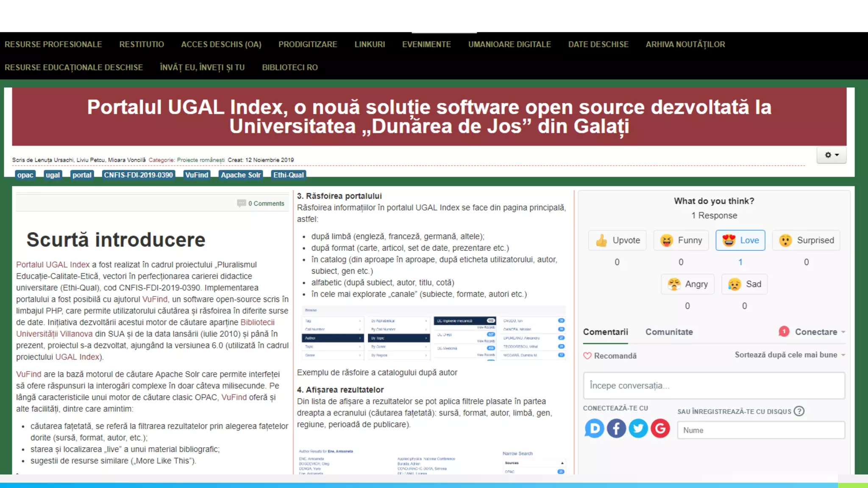
Task: Click the VuFind tag
Action: click(197, 175)
